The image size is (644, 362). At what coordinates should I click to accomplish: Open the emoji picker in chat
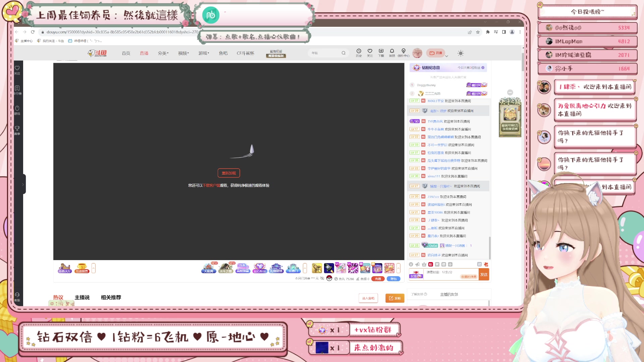click(x=411, y=264)
